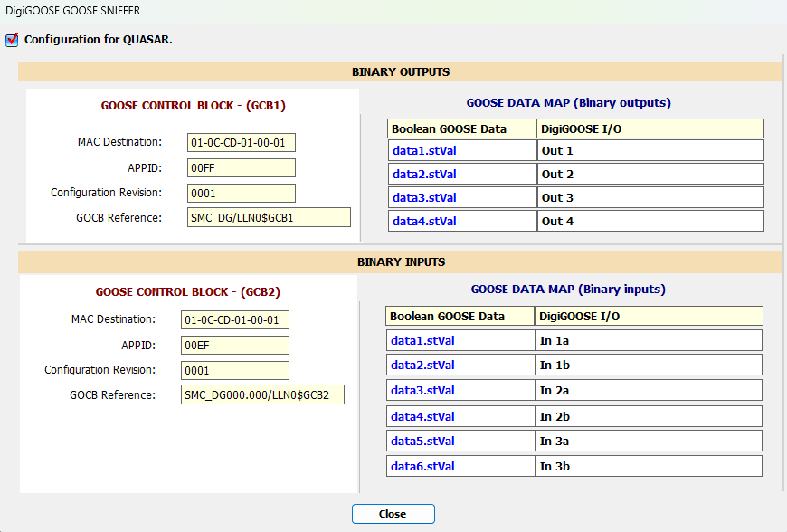Image resolution: width=787 pixels, height=532 pixels.
Task: Click GCB2 Configuration Revision field
Action: 235,371
